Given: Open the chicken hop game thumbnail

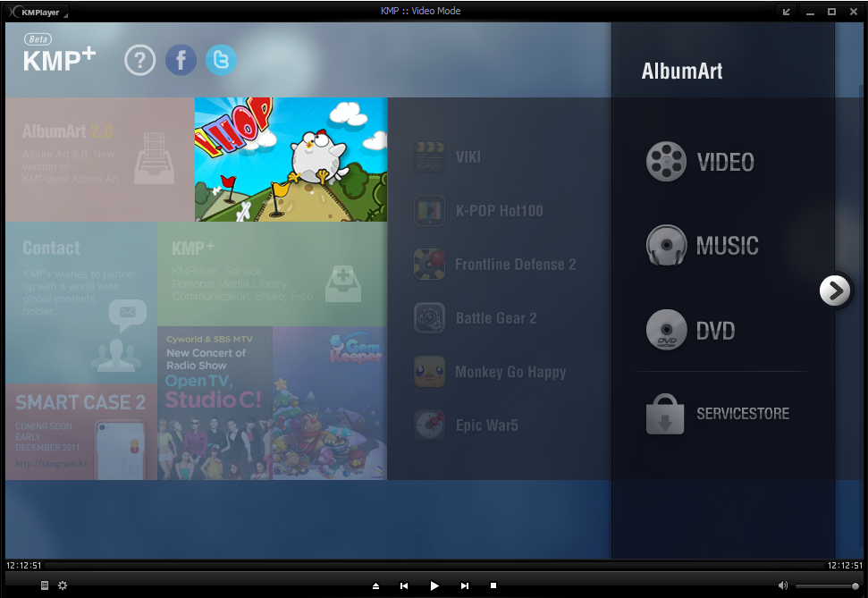Looking at the screenshot, I should point(291,159).
